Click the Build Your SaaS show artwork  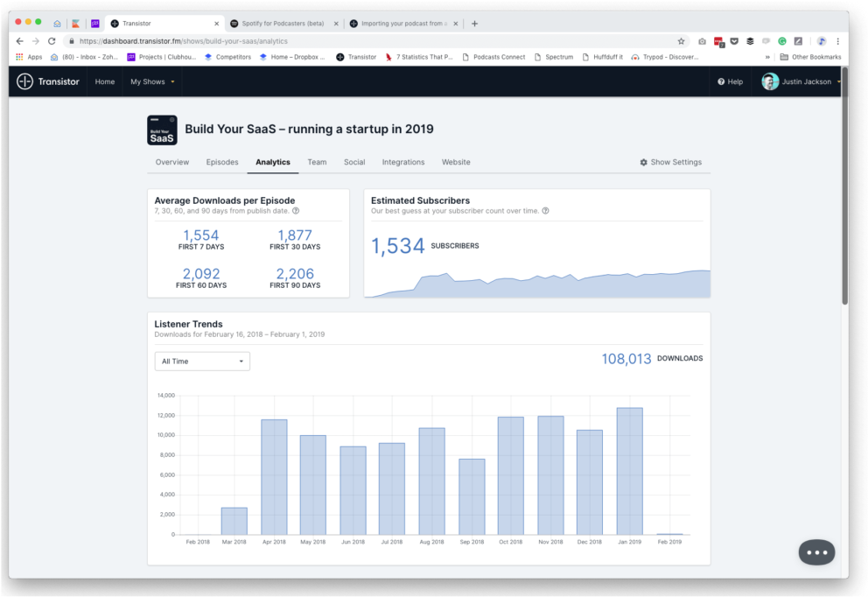pyautogui.click(x=162, y=130)
